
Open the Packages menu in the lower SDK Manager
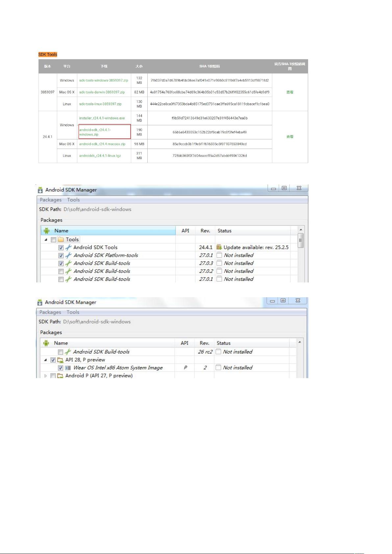coord(50,312)
